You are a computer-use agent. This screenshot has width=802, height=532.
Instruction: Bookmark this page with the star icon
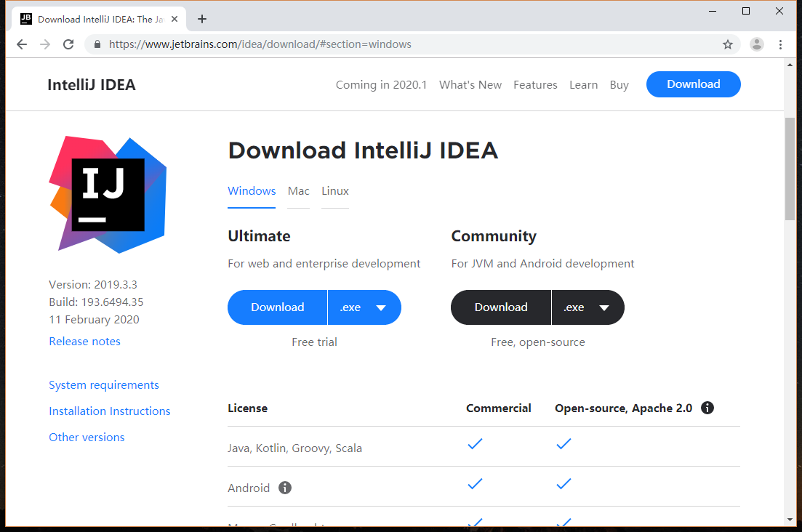(728, 44)
